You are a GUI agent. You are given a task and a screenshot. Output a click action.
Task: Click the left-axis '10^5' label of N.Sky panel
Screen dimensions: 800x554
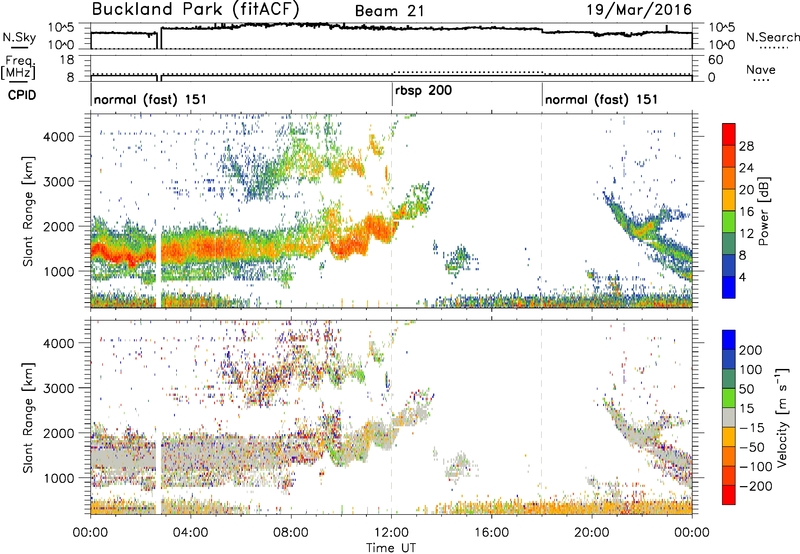(x=61, y=27)
